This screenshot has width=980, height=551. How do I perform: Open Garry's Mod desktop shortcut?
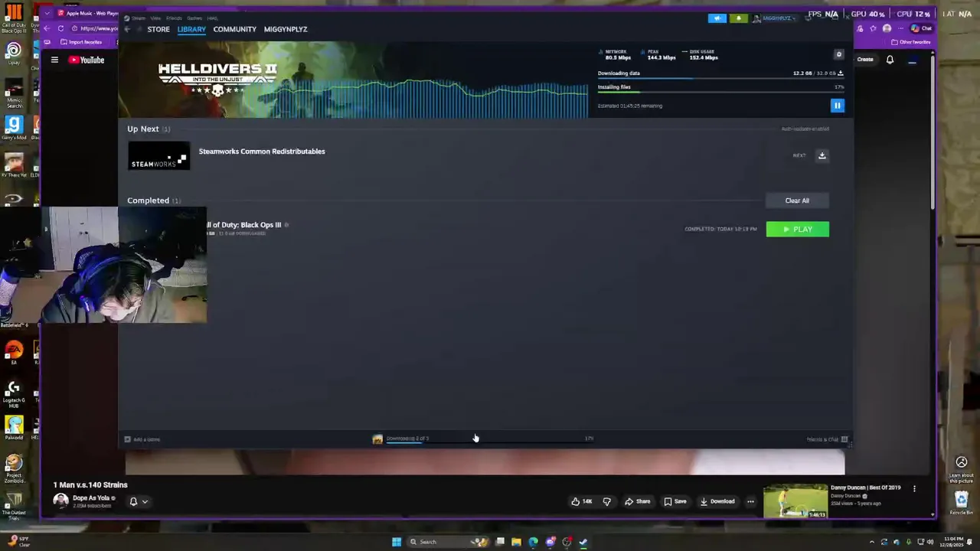click(x=14, y=127)
